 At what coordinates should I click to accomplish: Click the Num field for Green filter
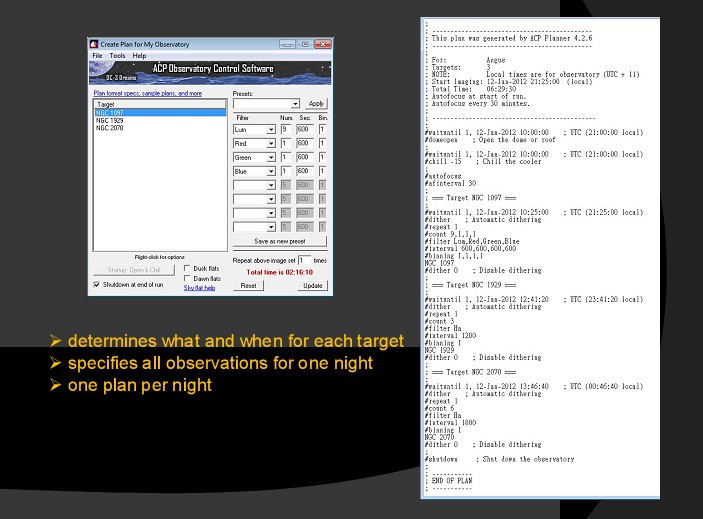click(286, 157)
